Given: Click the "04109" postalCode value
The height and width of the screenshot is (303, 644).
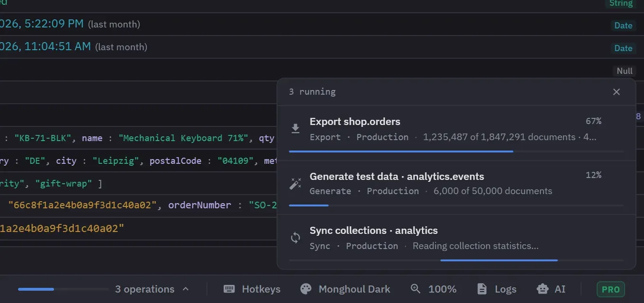Looking at the screenshot, I should pos(236,161).
